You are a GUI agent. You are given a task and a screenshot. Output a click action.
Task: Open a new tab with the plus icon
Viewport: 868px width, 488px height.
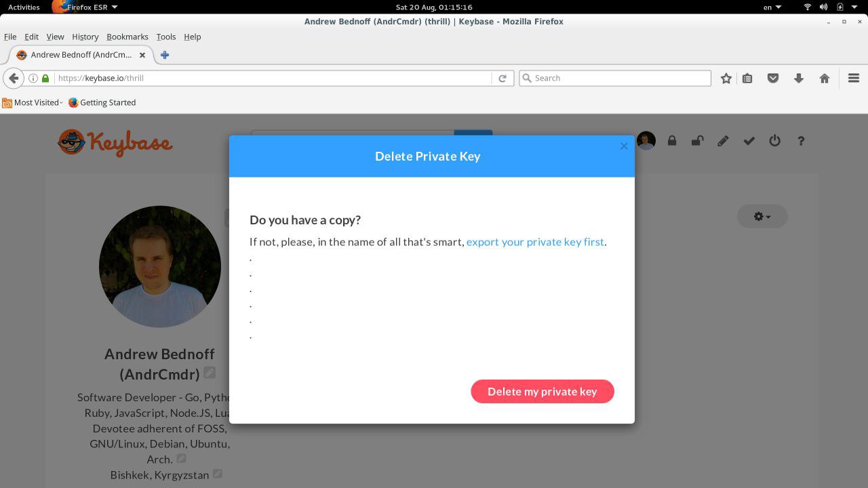165,55
